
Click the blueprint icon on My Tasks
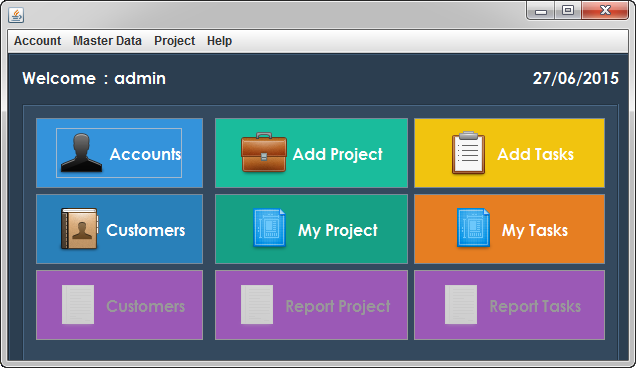pos(473,228)
